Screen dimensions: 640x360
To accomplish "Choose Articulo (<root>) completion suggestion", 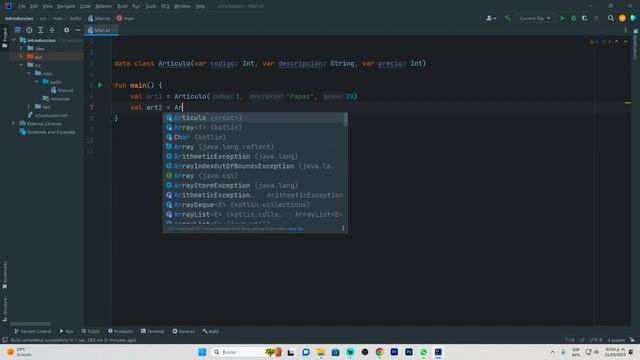I will pos(254,118).
